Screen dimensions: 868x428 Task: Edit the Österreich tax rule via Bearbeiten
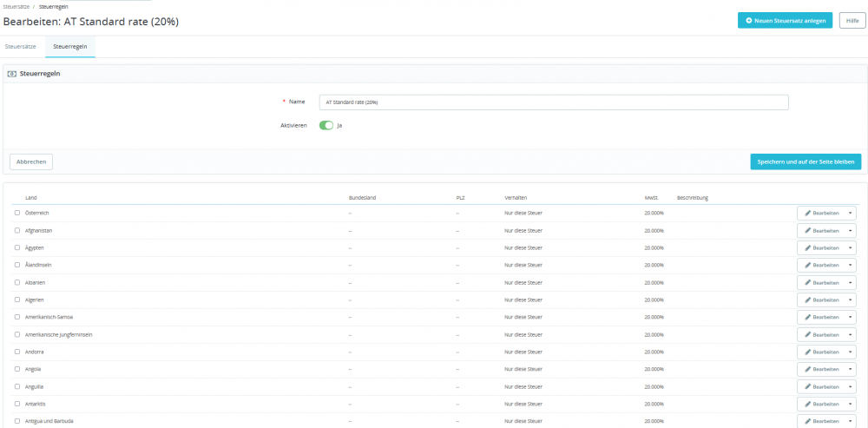pyautogui.click(x=821, y=214)
